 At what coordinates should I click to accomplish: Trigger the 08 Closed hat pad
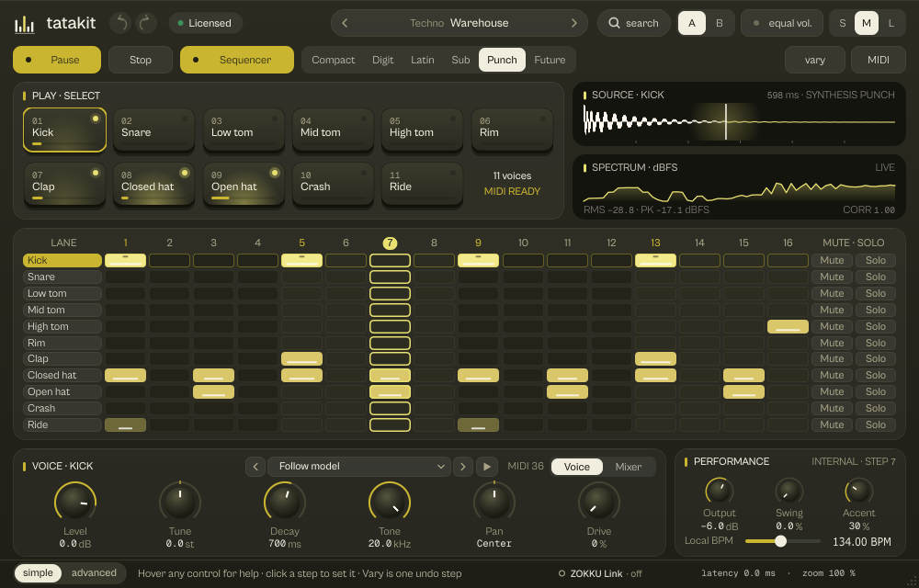click(x=154, y=185)
